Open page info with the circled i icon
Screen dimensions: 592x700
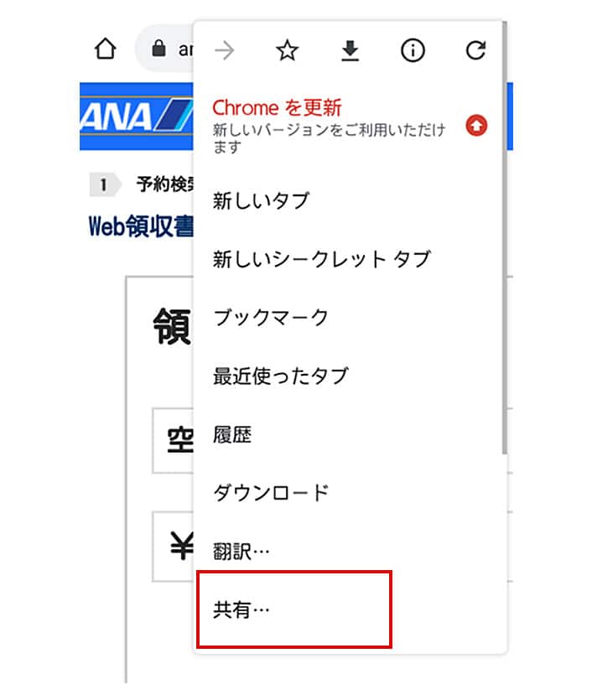[x=412, y=51]
